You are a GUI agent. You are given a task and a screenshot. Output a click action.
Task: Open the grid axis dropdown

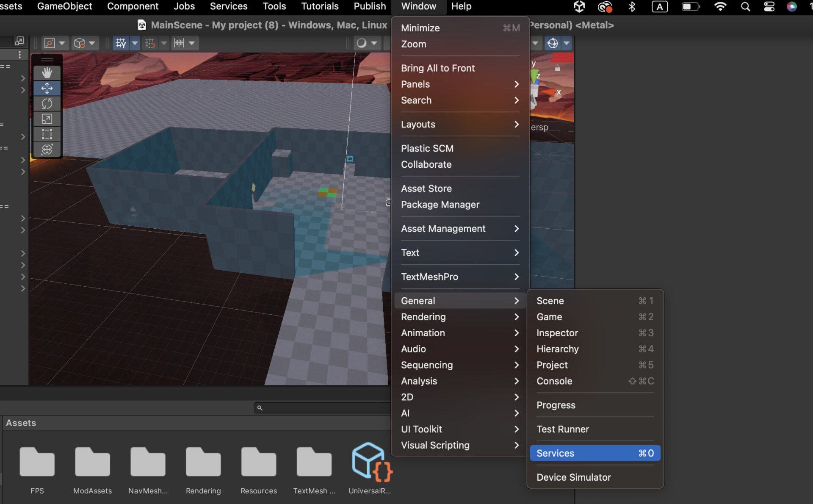coord(135,43)
